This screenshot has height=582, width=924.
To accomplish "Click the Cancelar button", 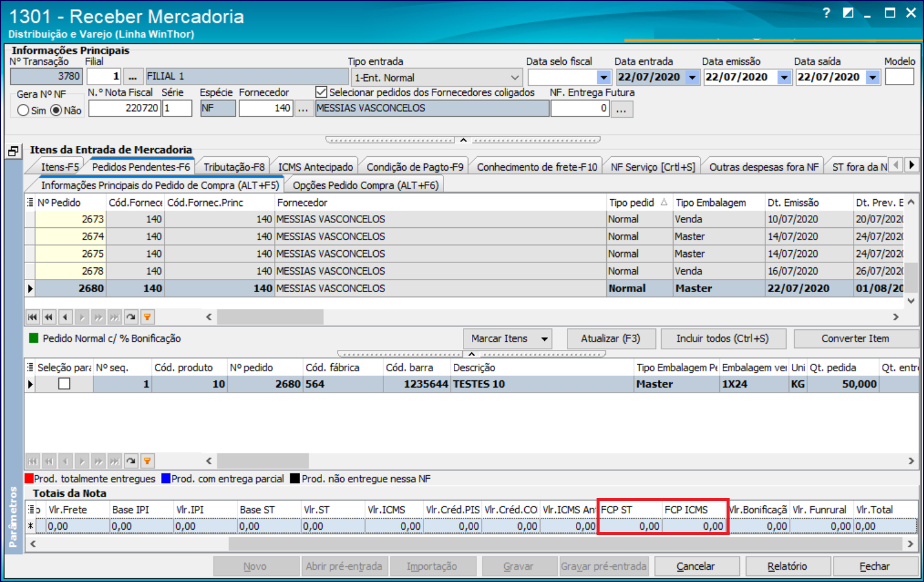I will (x=696, y=566).
